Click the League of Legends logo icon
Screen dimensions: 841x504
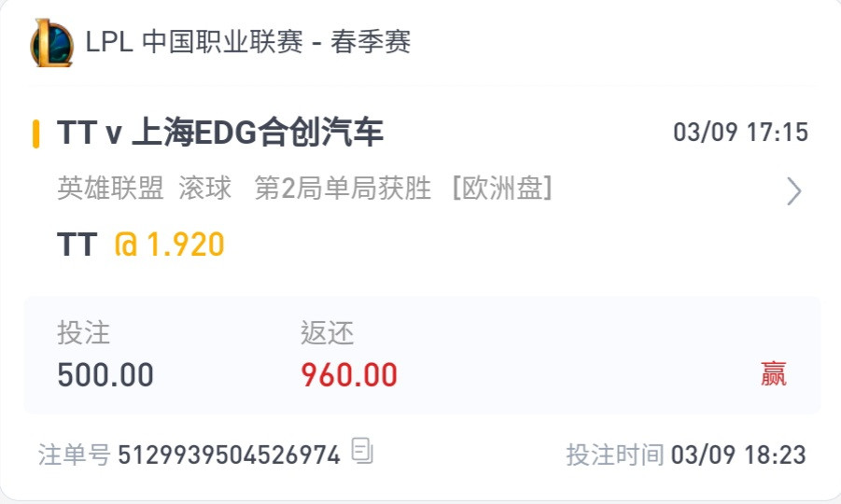click(51, 43)
